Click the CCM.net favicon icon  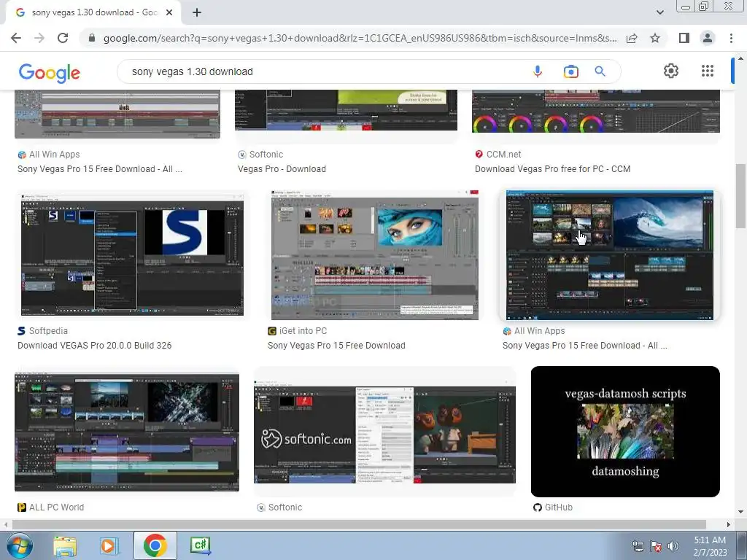click(x=479, y=155)
